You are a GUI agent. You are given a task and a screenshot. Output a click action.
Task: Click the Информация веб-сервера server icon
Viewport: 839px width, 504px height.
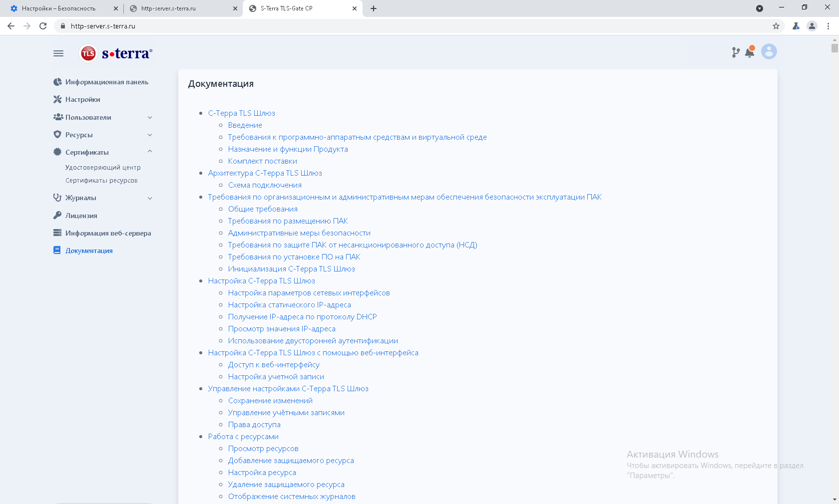pos(57,233)
